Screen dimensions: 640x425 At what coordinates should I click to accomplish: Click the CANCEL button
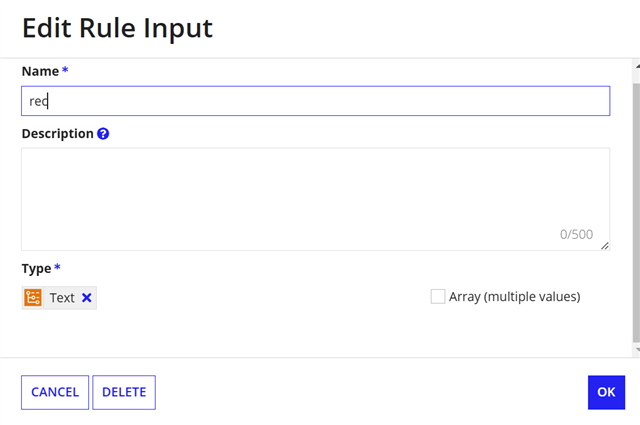55,392
